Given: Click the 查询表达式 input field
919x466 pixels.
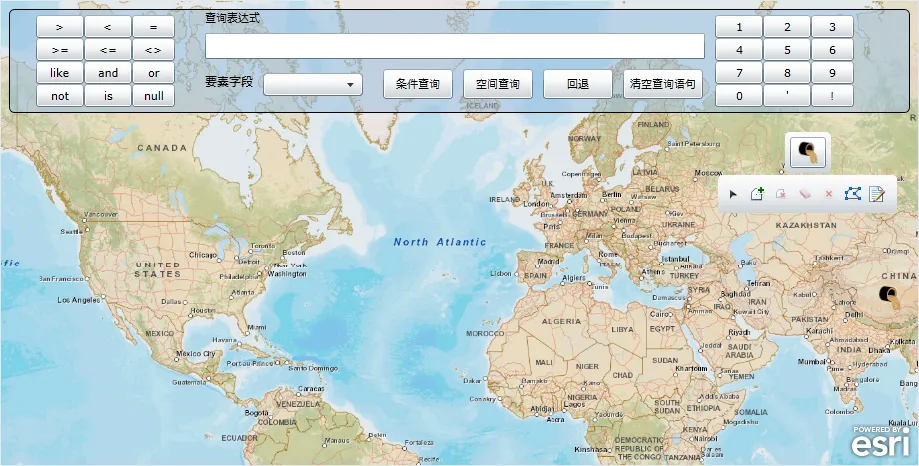Looking at the screenshot, I should [x=455, y=46].
